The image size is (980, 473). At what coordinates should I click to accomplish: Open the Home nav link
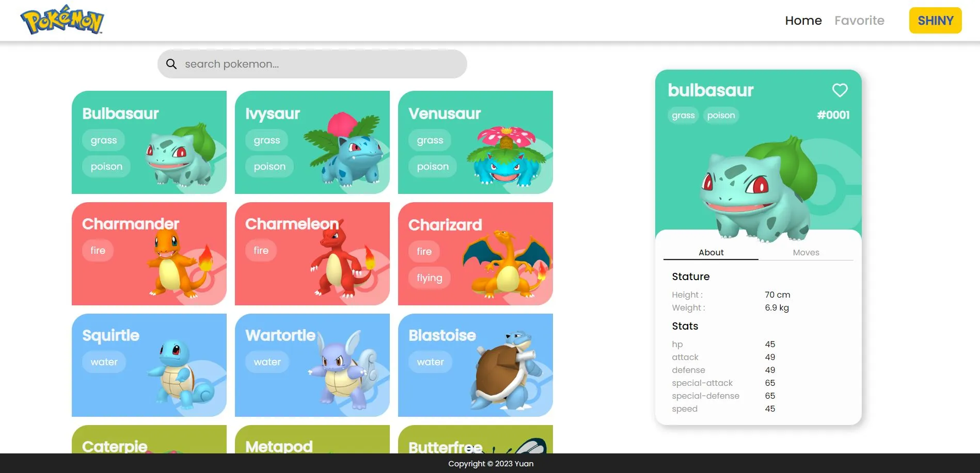pos(803,21)
